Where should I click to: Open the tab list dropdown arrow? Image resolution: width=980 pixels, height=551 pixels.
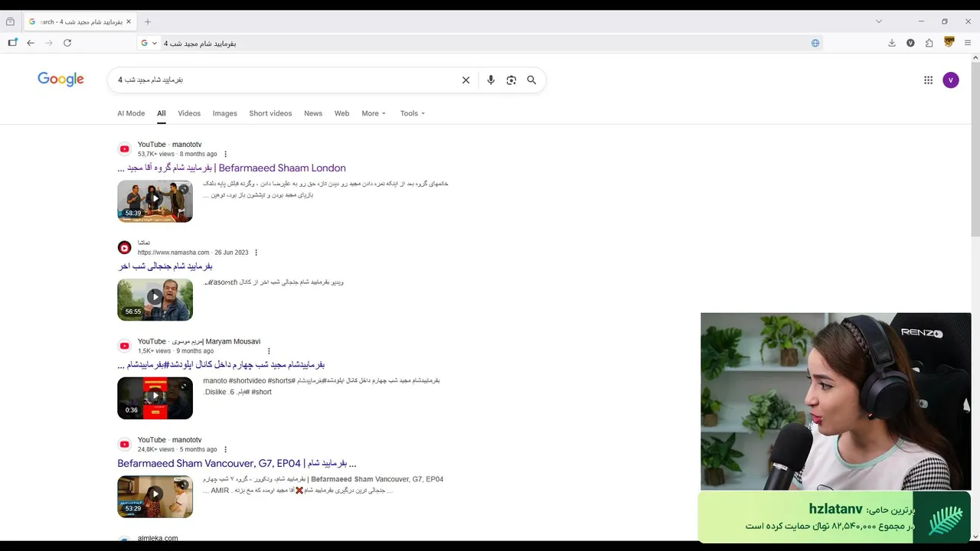878,21
